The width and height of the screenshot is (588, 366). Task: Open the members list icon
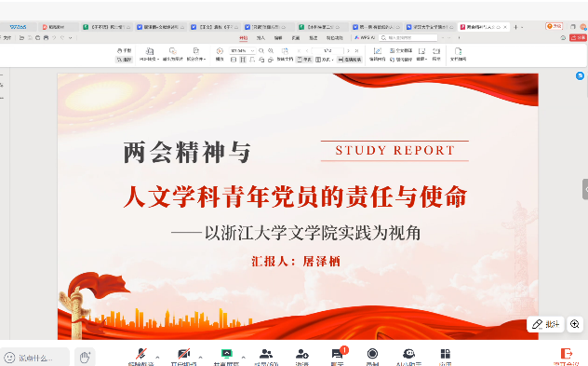click(x=266, y=354)
